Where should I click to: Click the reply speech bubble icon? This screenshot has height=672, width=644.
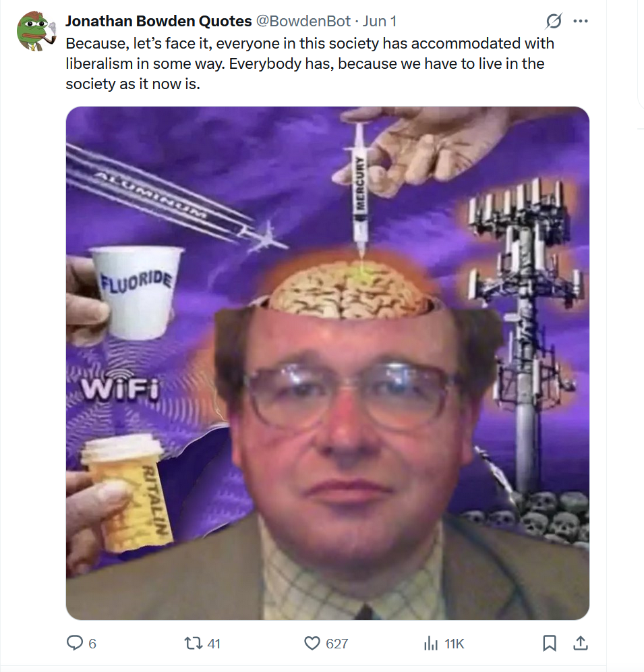(75, 643)
